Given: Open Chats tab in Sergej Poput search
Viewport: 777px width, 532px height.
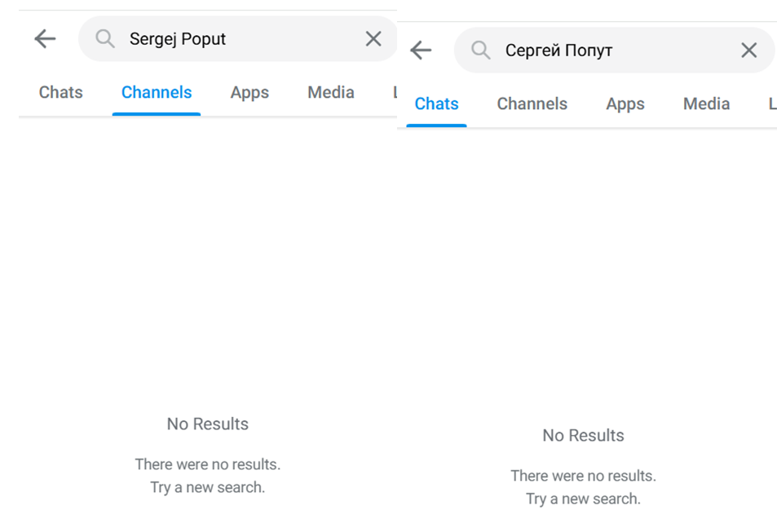Looking at the screenshot, I should (61, 93).
